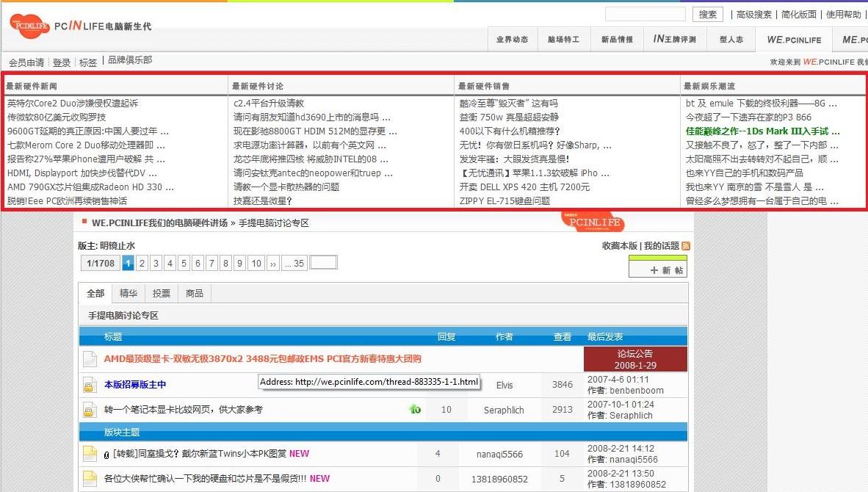The height and width of the screenshot is (492, 868).
Task: Click breadcrumb 手提电脑讨论专区
Action: click(x=273, y=223)
